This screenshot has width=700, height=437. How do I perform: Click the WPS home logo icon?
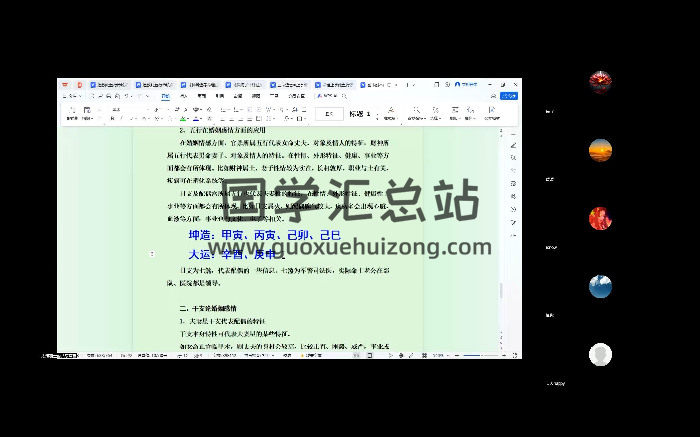click(65, 85)
